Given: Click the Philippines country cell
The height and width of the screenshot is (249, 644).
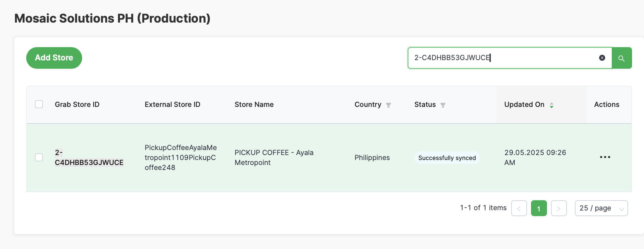Looking at the screenshot, I should [x=372, y=158].
